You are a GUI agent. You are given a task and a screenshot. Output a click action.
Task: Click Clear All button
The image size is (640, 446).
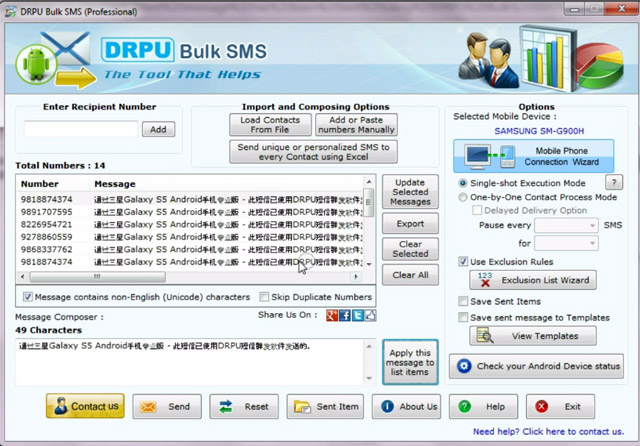[410, 275]
